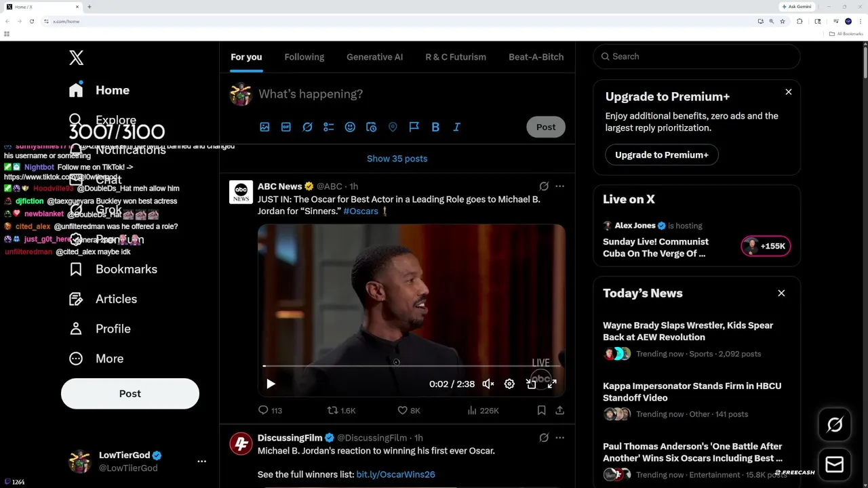Click the flag icon in composer
The width and height of the screenshot is (868, 488).
(x=414, y=127)
